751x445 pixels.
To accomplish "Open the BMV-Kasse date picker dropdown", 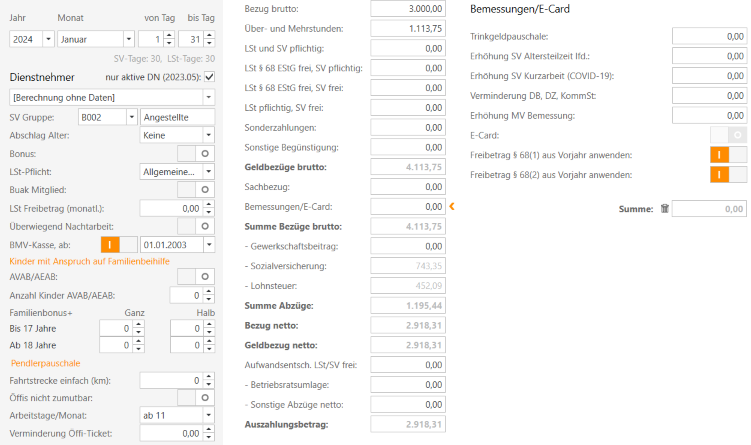I will 209,245.
